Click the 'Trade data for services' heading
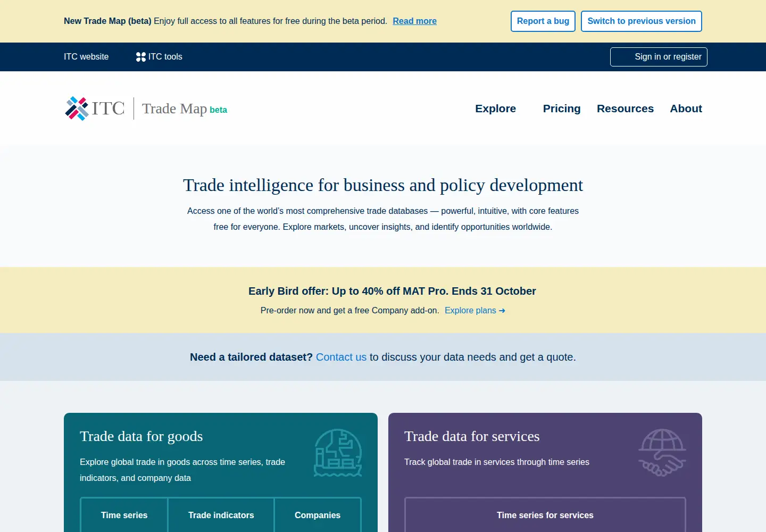The image size is (766, 532). pyautogui.click(x=472, y=436)
